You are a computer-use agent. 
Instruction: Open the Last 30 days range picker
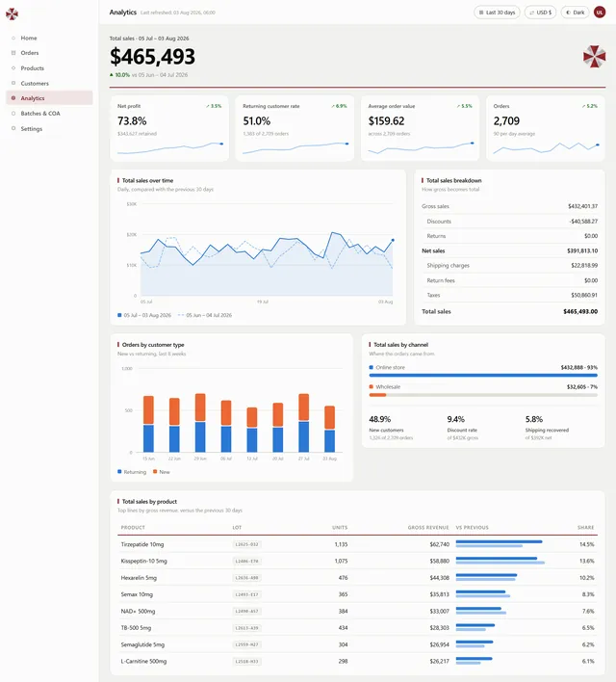tap(497, 13)
